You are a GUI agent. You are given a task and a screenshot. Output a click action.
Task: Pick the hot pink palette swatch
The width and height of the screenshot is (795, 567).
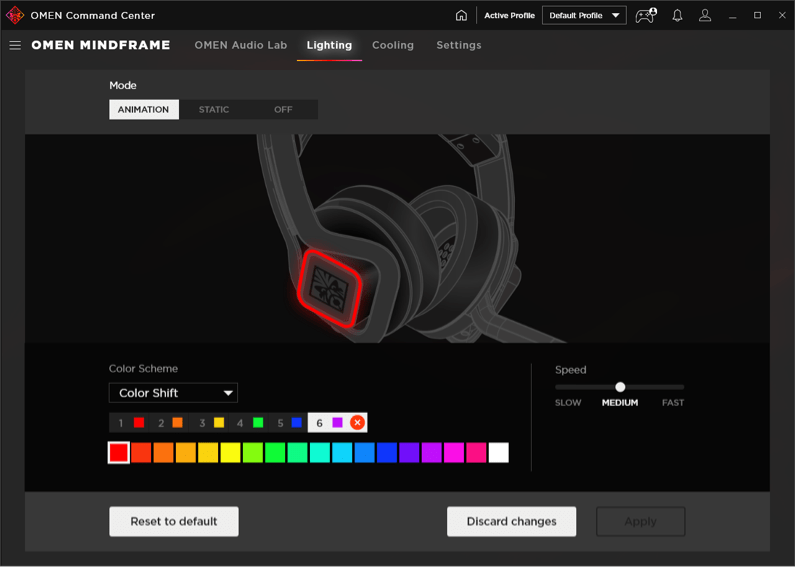click(x=476, y=452)
